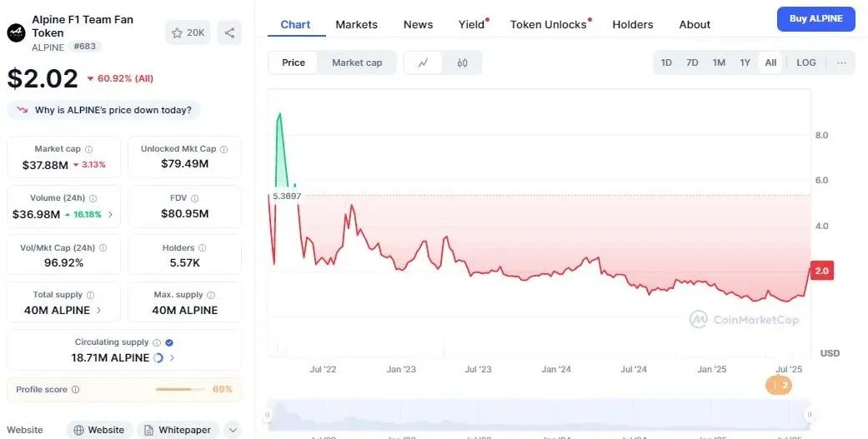Click the 96.92% Vol/Mkt Cap value
The width and height of the screenshot is (868, 439).
63,262
